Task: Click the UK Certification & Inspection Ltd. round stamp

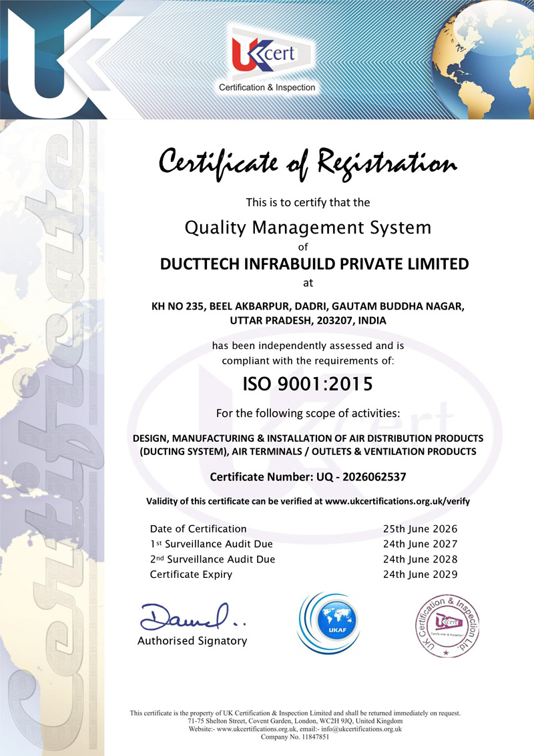Action: point(447,625)
